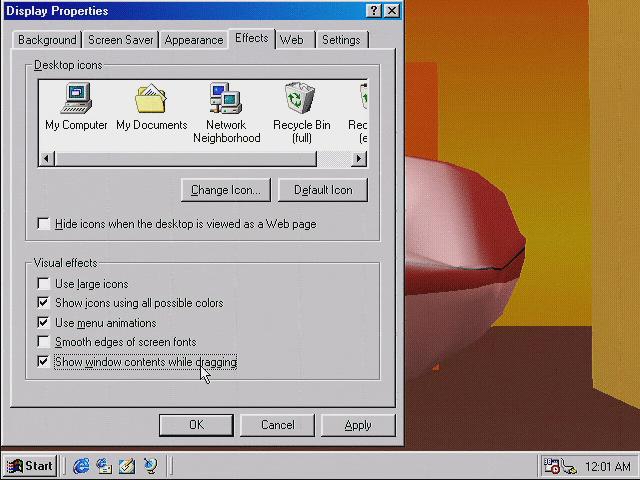The width and height of the screenshot is (640, 480).
Task: Select the Effects tab
Action: (252, 38)
